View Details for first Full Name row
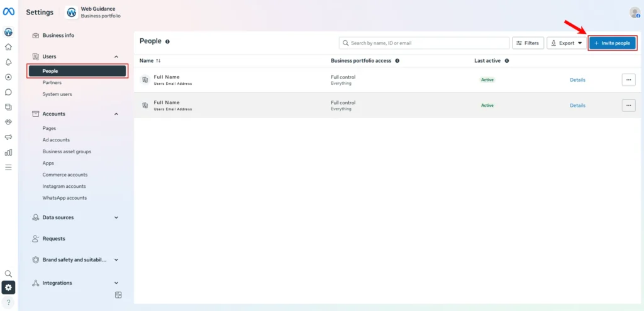 tap(577, 80)
